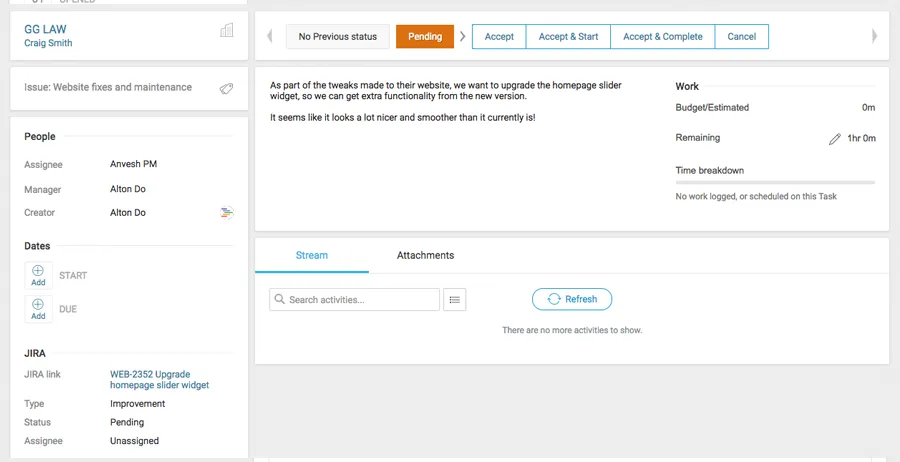Click the 1hr 0m remaining value
Screen dimensions: 900x462
tap(862, 138)
